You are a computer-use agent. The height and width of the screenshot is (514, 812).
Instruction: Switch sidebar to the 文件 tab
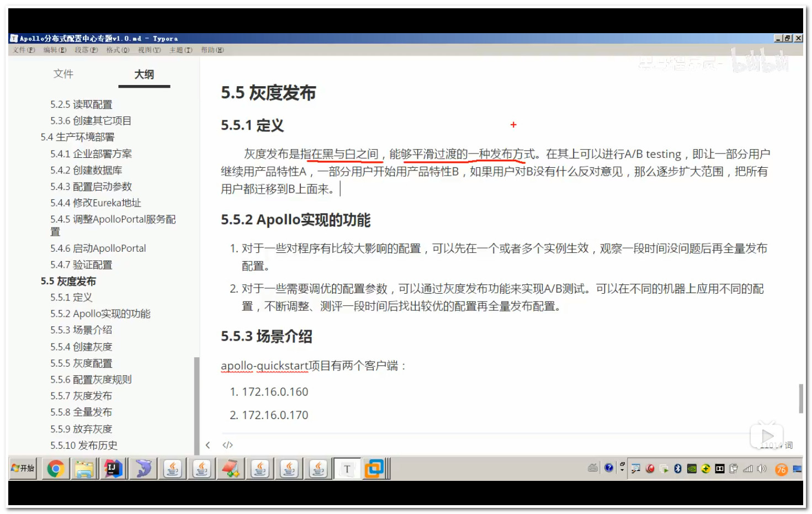[63, 74]
